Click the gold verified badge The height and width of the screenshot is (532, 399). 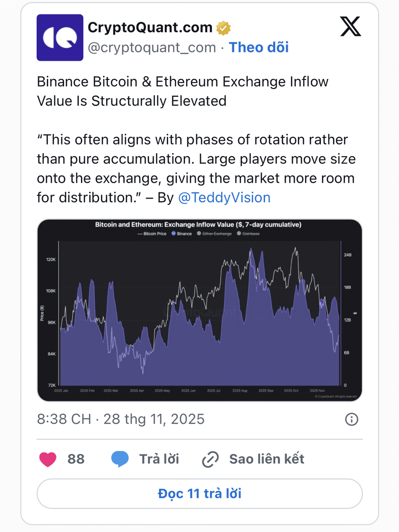pos(223,28)
